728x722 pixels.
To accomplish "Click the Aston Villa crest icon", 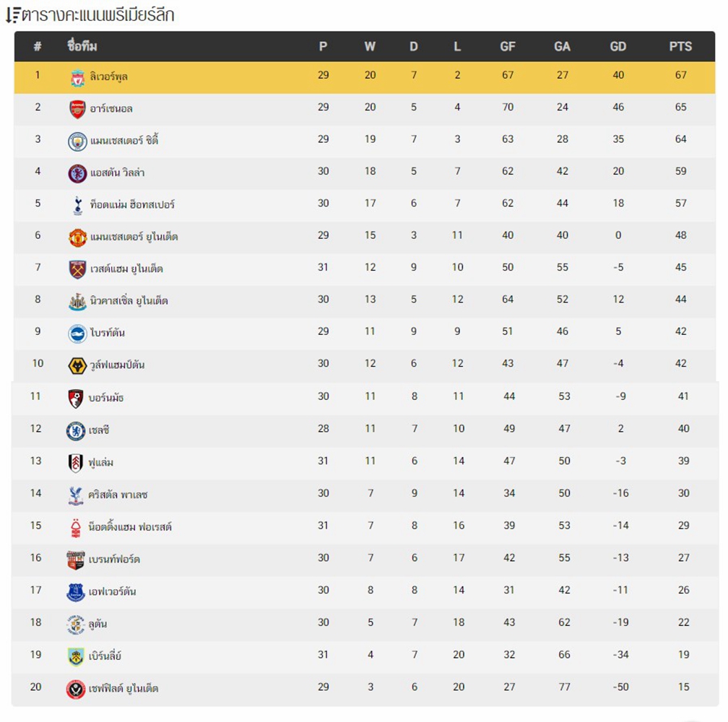I will click(x=77, y=173).
